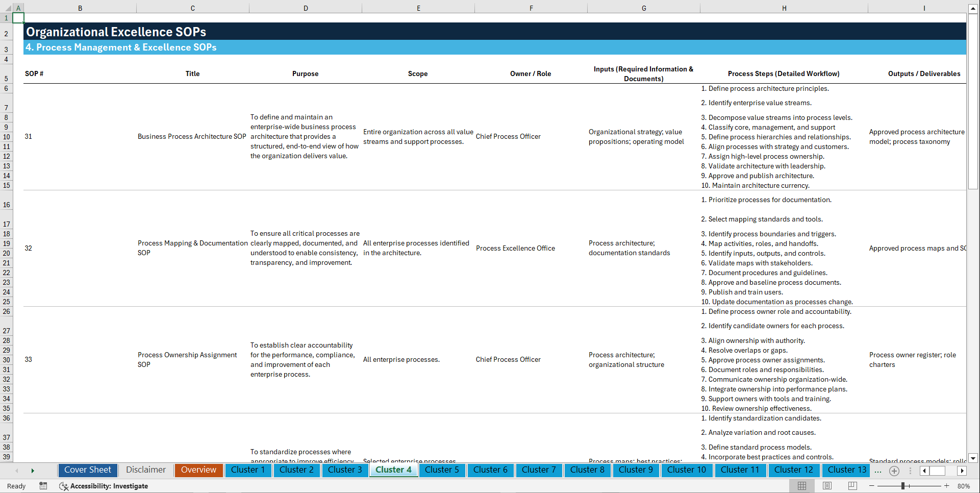Zoom out using the minus icon
980x493 pixels.
coord(872,486)
